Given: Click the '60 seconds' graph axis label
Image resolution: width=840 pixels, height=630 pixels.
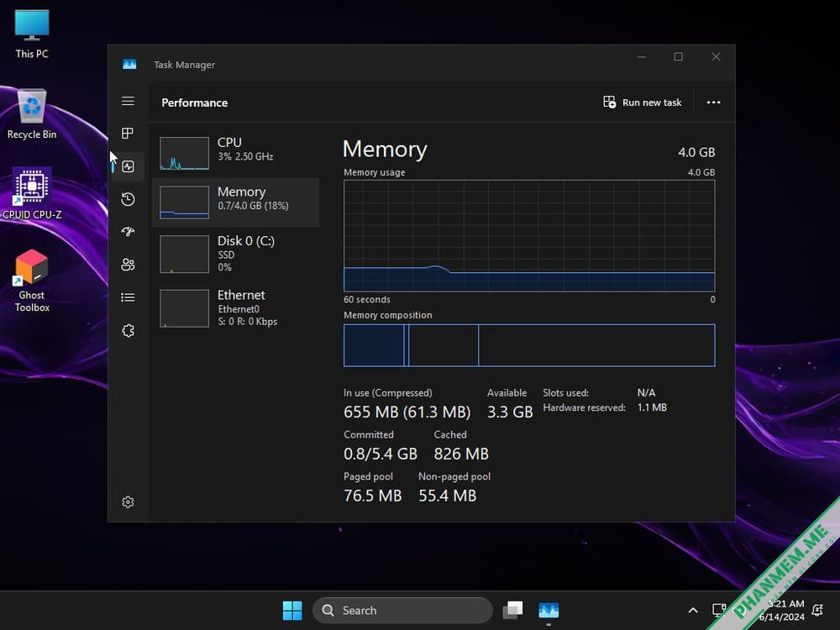Looking at the screenshot, I should (367, 300).
